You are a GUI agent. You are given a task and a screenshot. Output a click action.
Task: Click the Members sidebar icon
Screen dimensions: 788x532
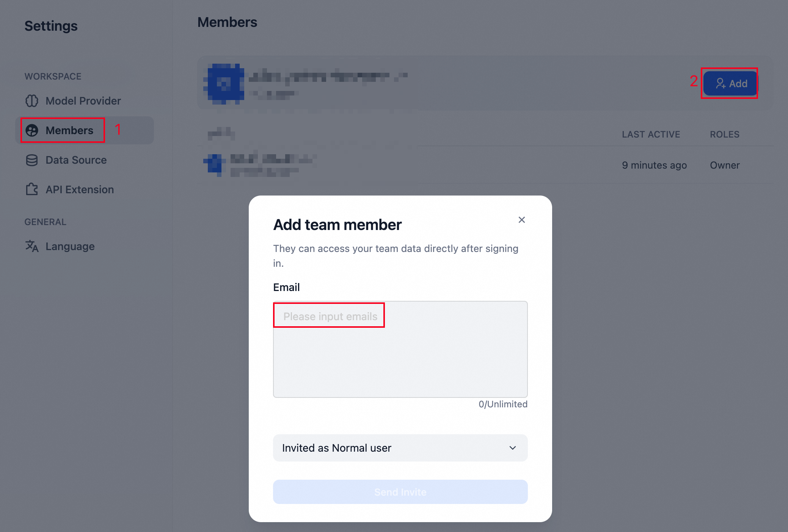tap(32, 130)
